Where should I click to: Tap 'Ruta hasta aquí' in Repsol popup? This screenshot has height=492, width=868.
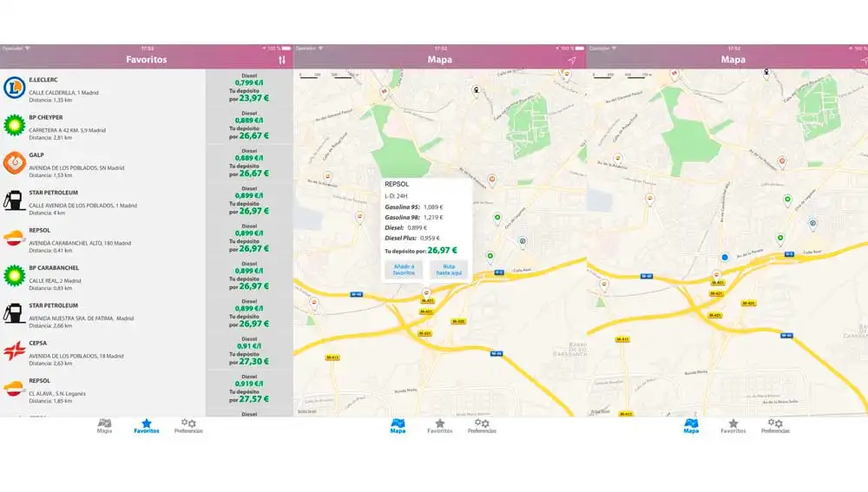point(449,270)
